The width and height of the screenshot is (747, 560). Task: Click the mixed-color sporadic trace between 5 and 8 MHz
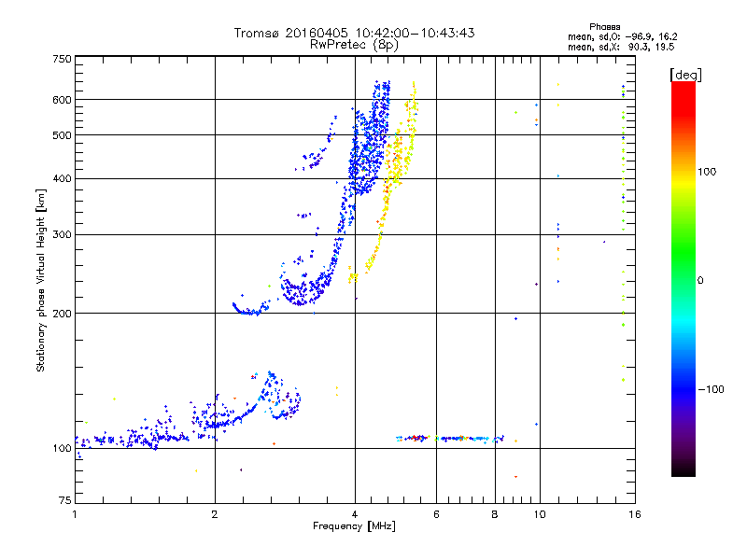coord(450,438)
